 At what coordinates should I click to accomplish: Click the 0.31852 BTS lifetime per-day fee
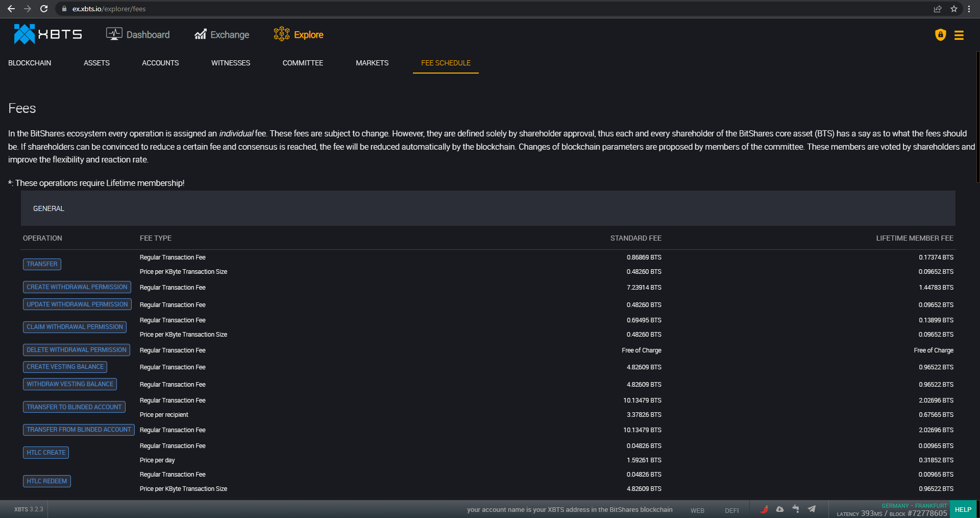[x=936, y=460]
